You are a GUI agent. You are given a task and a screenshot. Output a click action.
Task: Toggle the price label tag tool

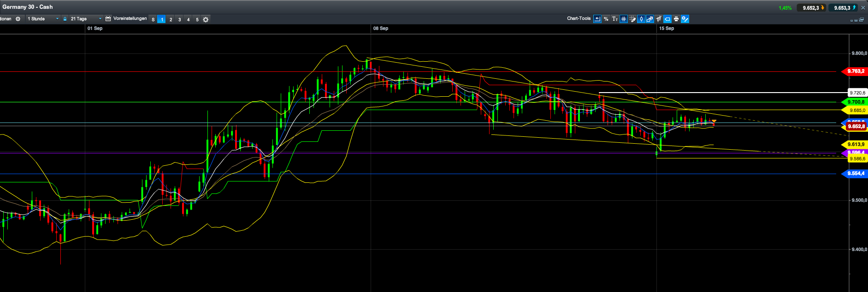pyautogui.click(x=667, y=19)
